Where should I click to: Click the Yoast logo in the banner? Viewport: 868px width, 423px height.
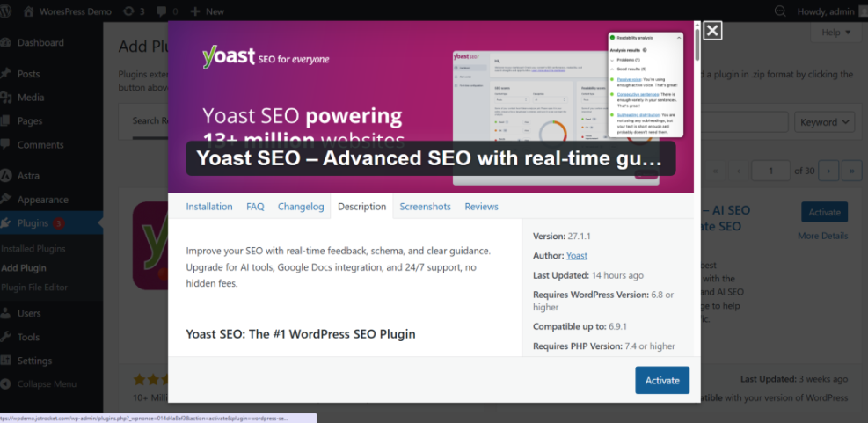[x=228, y=57]
